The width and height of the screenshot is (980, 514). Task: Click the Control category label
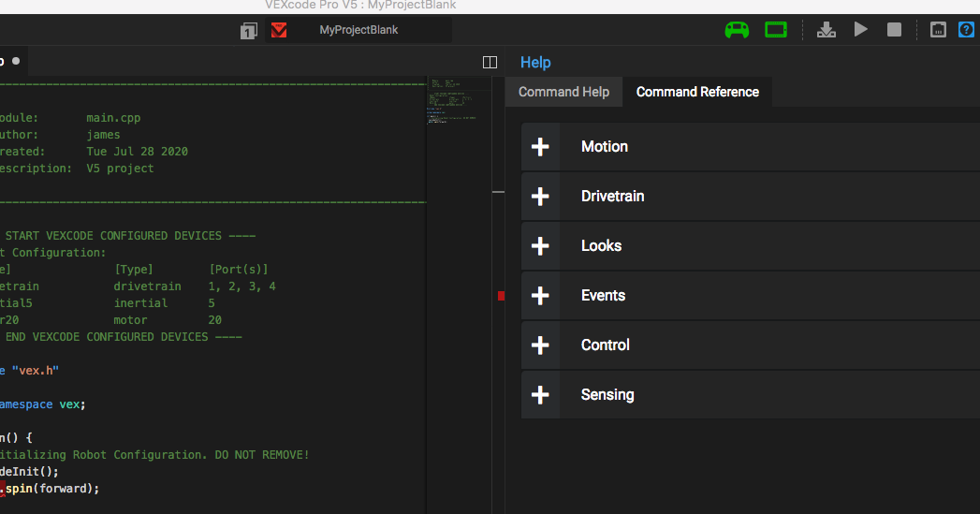point(605,345)
